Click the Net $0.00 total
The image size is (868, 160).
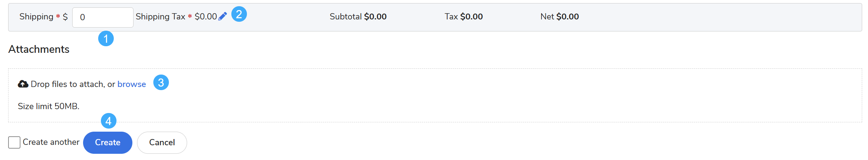pyautogui.click(x=567, y=17)
